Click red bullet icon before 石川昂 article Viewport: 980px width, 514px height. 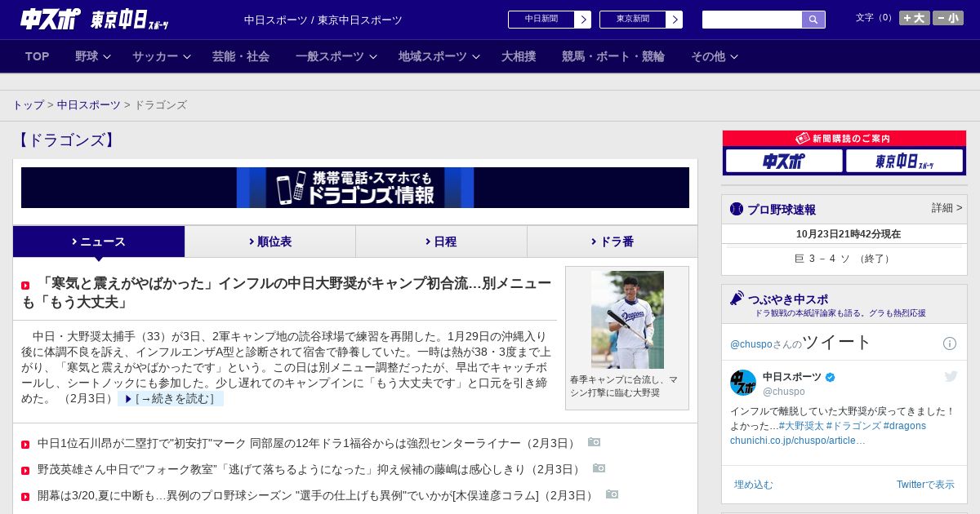(25, 445)
